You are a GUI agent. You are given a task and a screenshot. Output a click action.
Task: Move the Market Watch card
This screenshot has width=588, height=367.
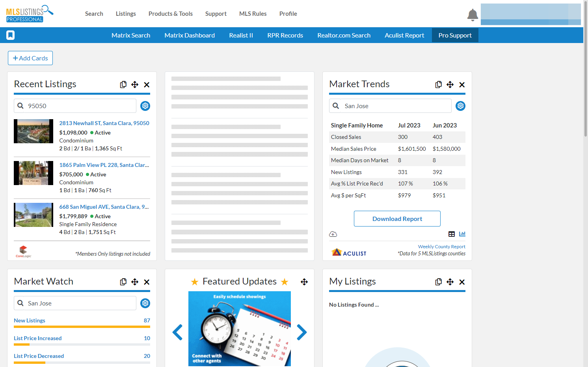[x=135, y=282]
